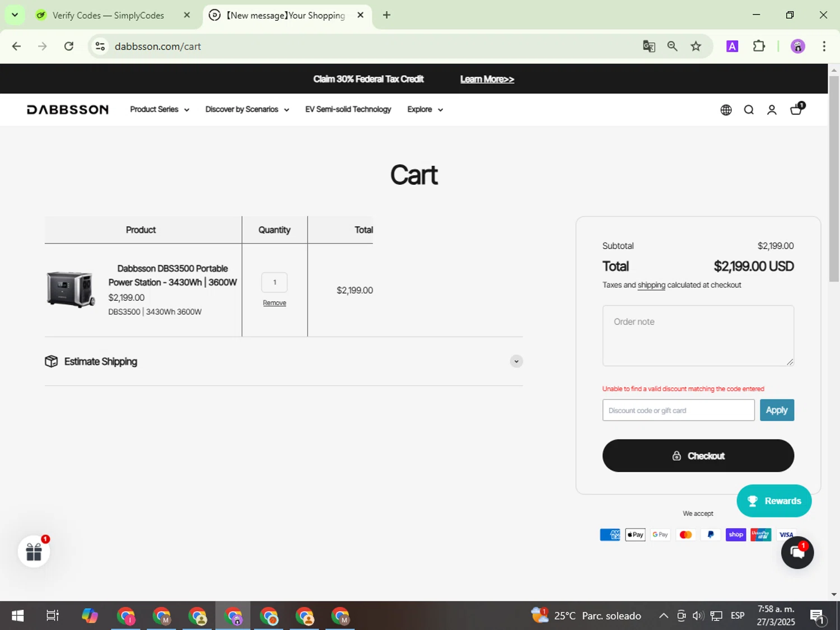Image resolution: width=840 pixels, height=630 pixels.
Task: Focus the Order note text area
Action: (x=698, y=335)
